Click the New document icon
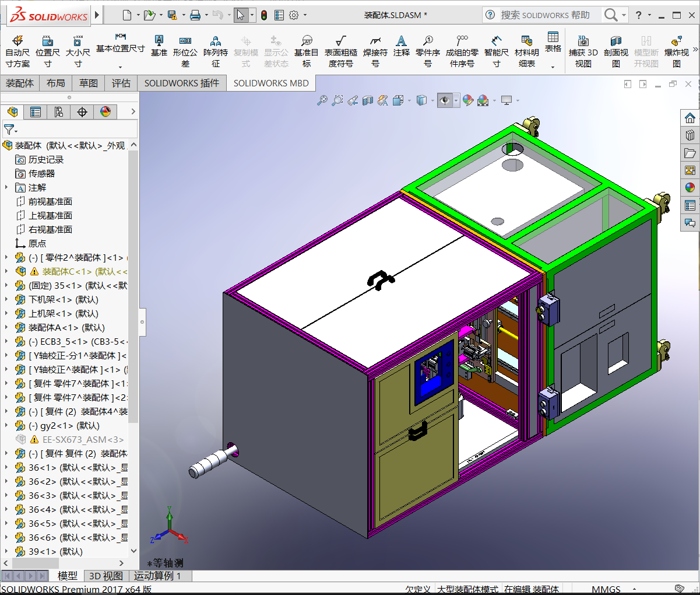700x595 pixels. pyautogui.click(x=126, y=15)
